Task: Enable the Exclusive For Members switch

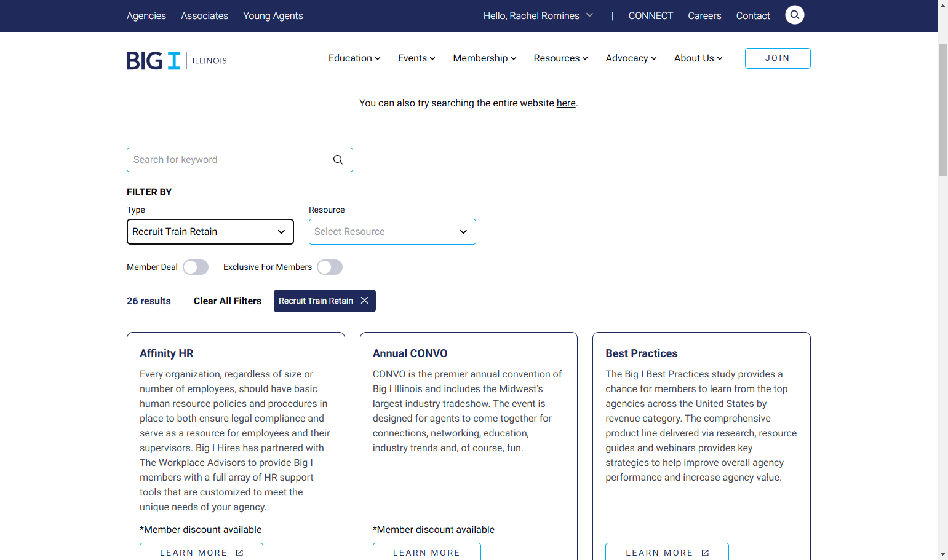Action: 330,267
